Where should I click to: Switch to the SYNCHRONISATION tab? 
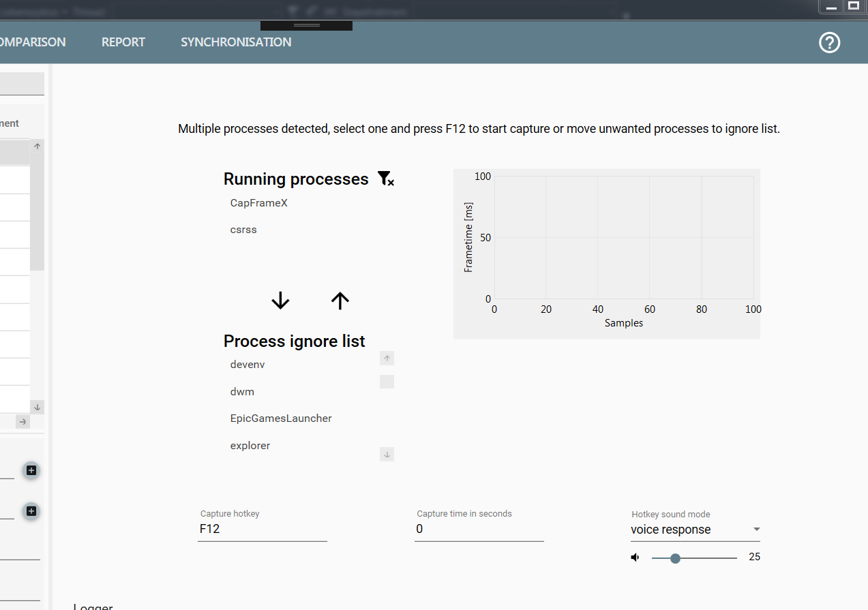[x=236, y=42]
